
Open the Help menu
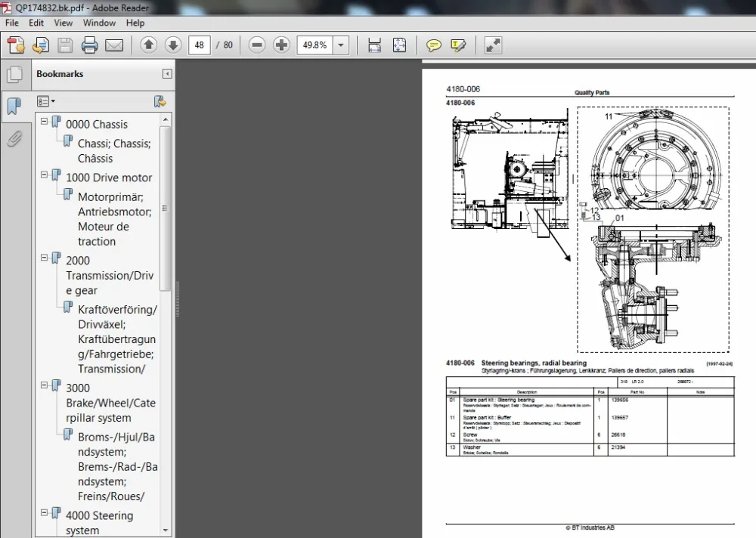135,23
